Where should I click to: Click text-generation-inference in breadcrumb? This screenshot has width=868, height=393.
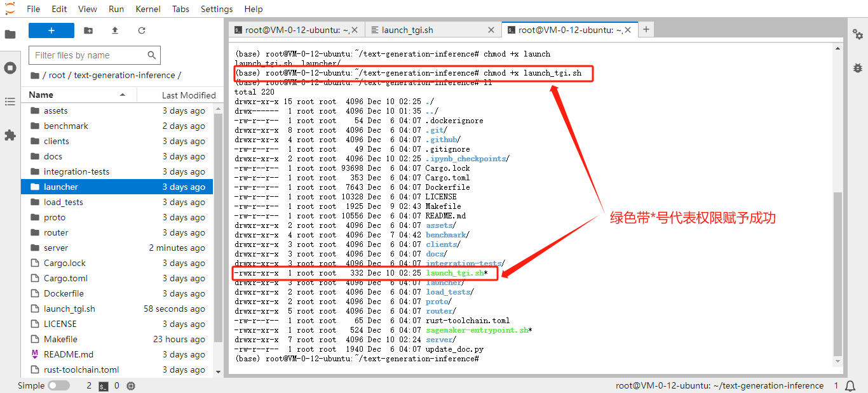[x=125, y=75]
